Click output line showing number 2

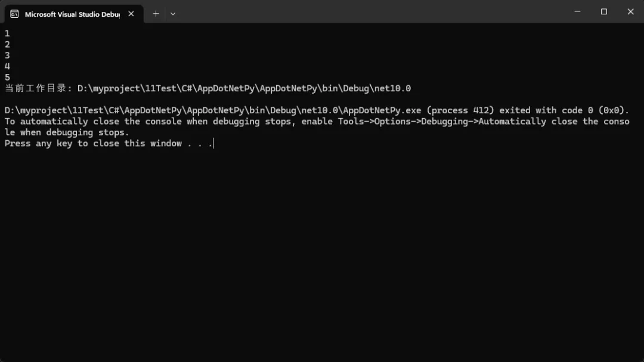click(7, 44)
